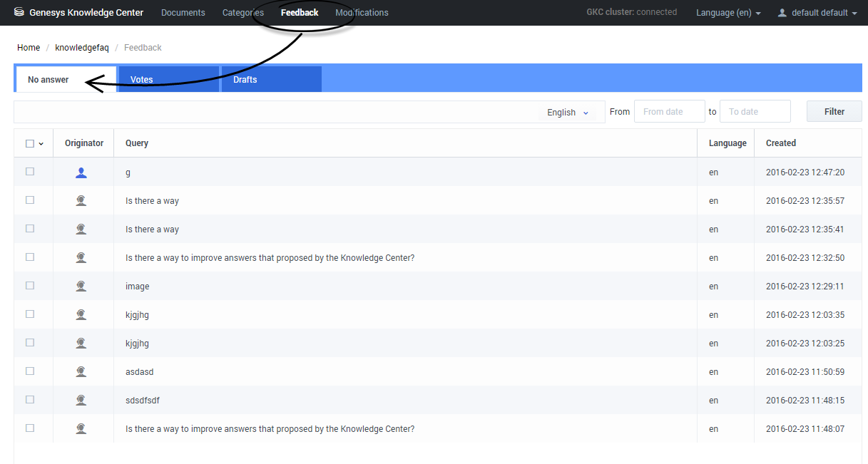
Task: Select checkbox beside the 'image' query
Action: [30, 286]
